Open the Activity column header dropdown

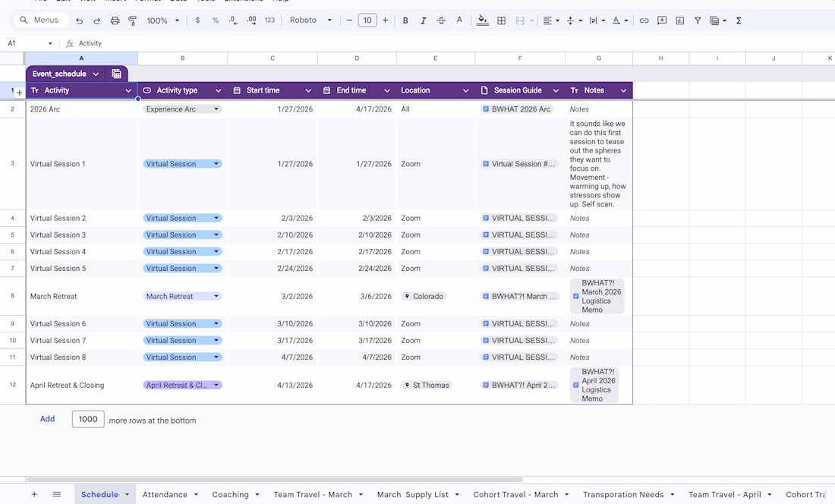coord(128,90)
